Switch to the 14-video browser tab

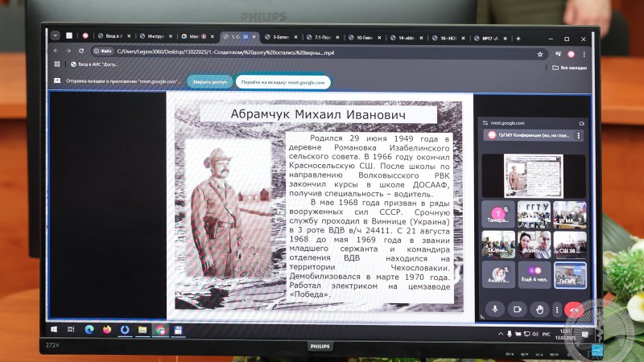[x=408, y=37]
